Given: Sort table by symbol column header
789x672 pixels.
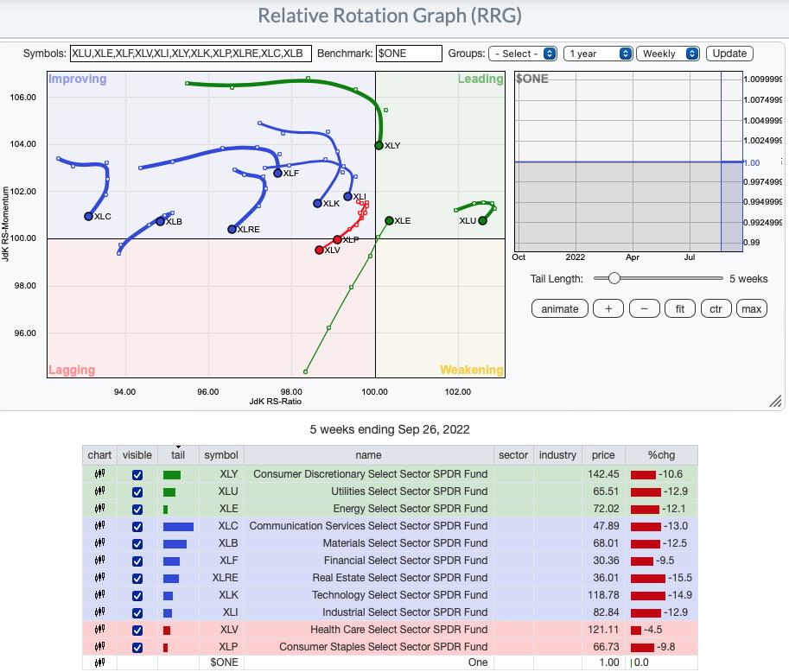Looking at the screenshot, I should pyautogui.click(x=220, y=455).
